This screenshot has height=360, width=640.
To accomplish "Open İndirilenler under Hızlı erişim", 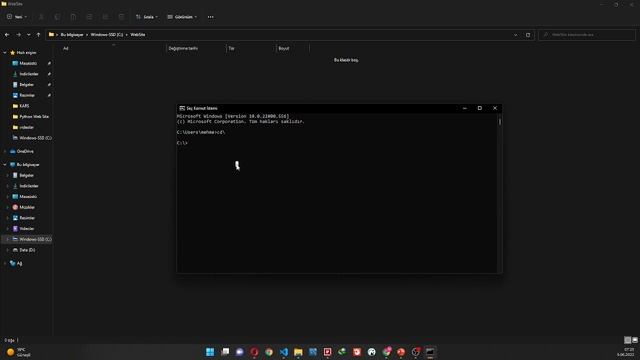I will (x=29, y=74).
